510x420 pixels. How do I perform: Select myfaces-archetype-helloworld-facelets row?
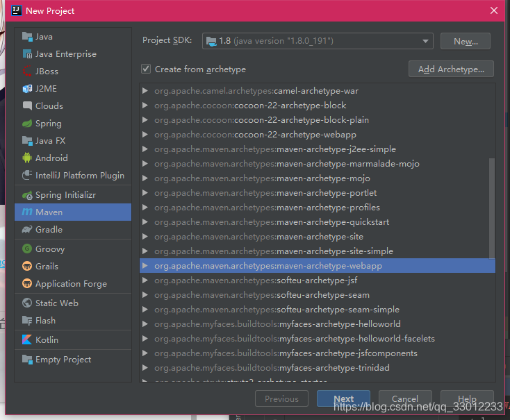tap(318, 338)
